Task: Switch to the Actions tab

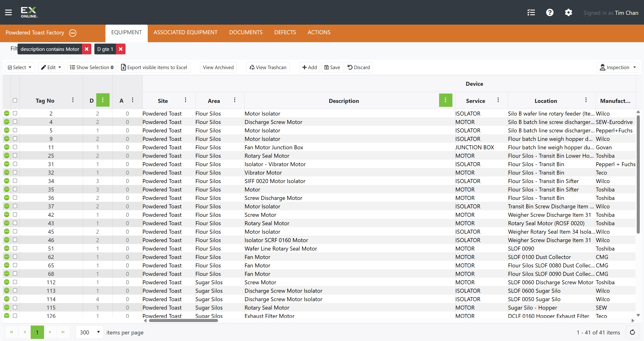Action: click(x=319, y=32)
